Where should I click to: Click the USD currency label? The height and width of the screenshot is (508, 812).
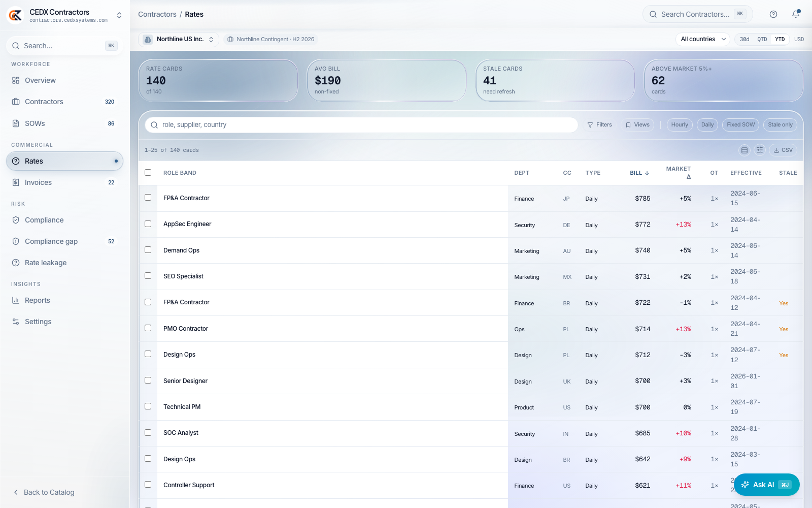pyautogui.click(x=799, y=39)
